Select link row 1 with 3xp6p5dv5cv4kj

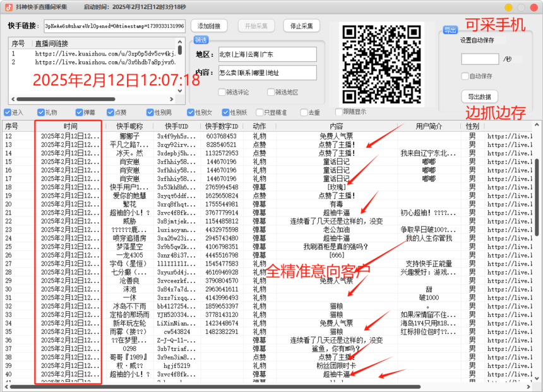93,54
